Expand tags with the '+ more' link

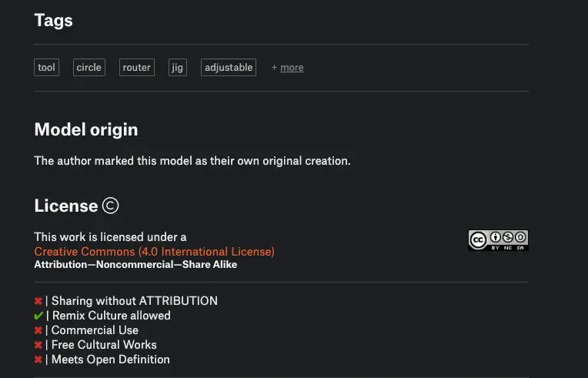(288, 68)
